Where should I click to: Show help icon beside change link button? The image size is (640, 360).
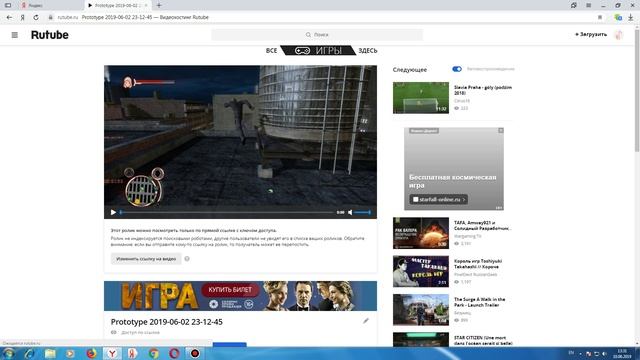click(187, 259)
